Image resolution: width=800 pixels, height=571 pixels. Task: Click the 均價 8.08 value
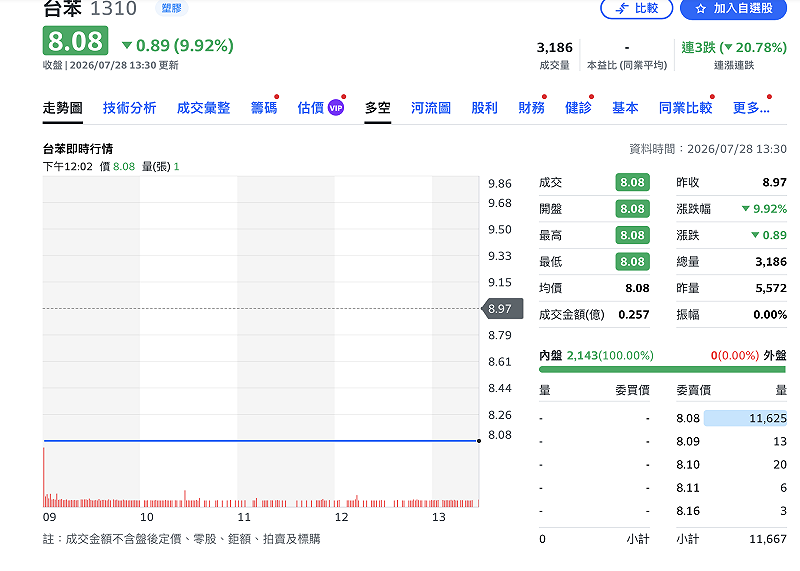pos(637,288)
